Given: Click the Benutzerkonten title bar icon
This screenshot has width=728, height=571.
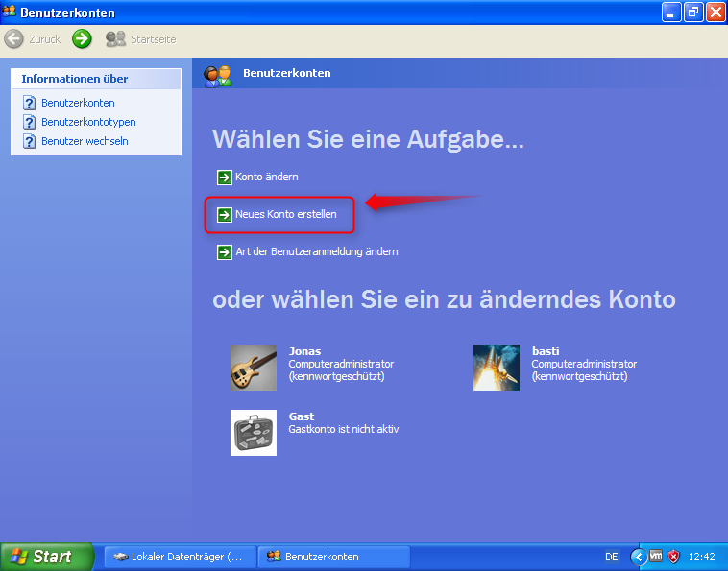Looking at the screenshot, I should (10, 12).
